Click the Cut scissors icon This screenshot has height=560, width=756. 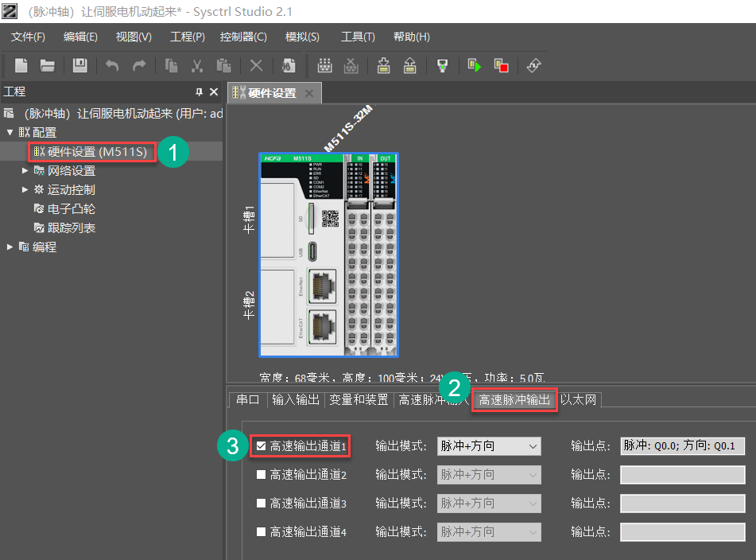coord(196,65)
